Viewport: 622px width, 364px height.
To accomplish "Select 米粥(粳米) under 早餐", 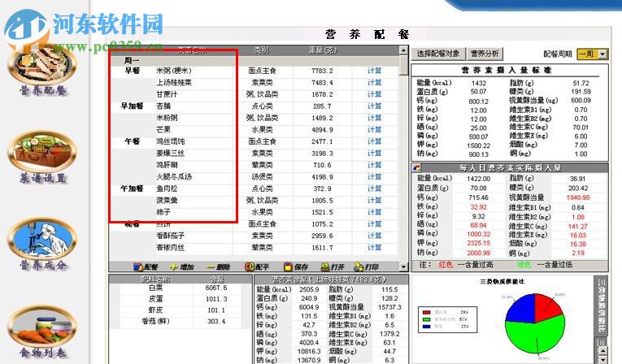I will point(174,71).
